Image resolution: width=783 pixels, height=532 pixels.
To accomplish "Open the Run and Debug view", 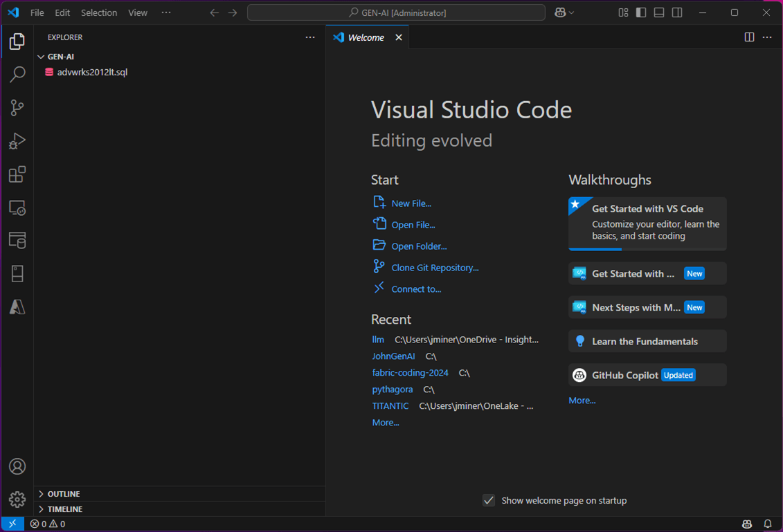I will tap(17, 141).
